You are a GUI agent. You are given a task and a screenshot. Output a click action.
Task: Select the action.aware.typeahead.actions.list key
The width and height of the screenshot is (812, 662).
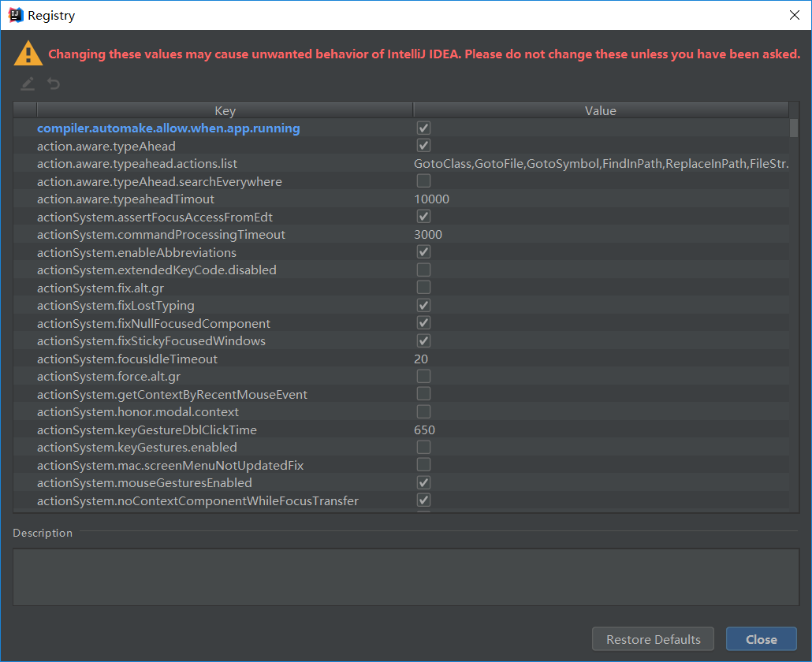coord(137,164)
